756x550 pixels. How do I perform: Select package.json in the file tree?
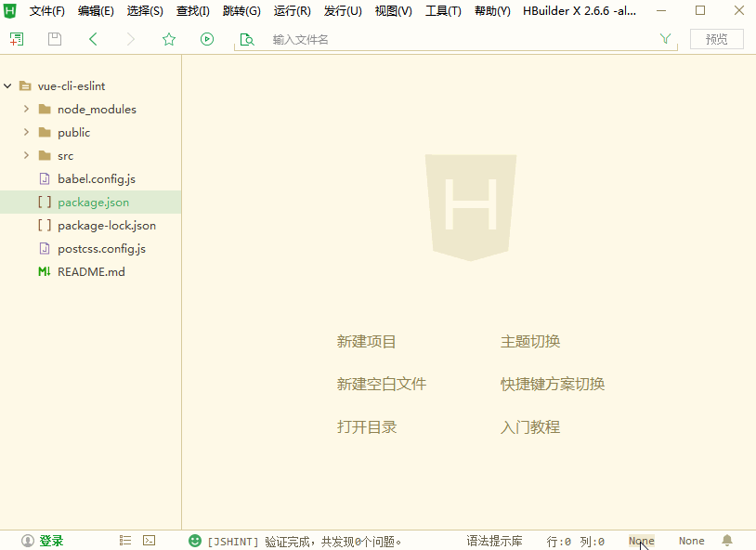pyautogui.click(x=91, y=203)
